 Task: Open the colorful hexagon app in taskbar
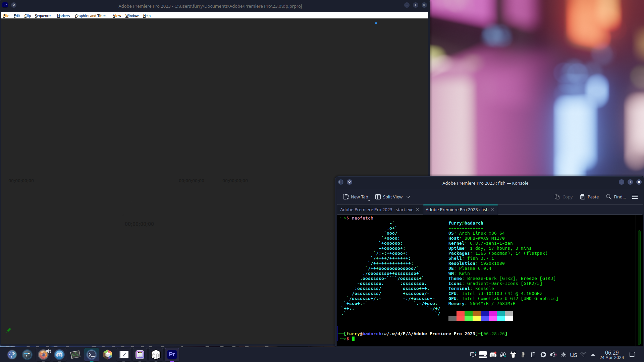pyautogui.click(x=108, y=355)
